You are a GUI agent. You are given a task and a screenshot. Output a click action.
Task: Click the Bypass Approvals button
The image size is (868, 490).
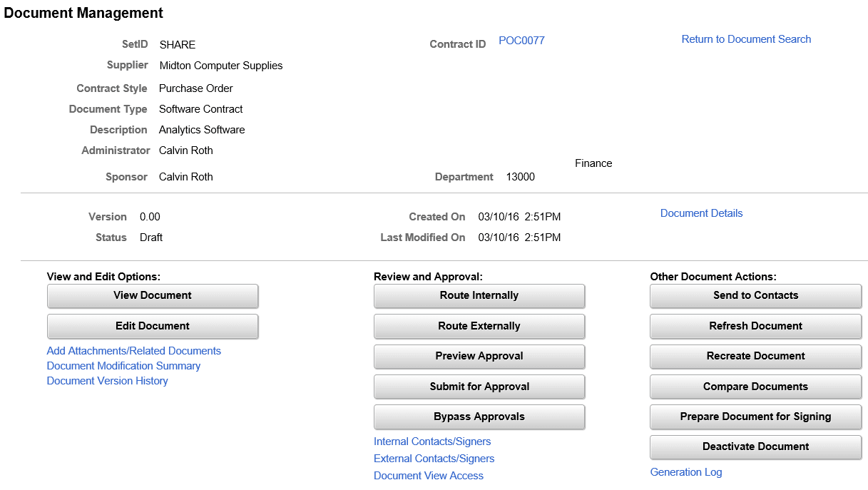[479, 417]
